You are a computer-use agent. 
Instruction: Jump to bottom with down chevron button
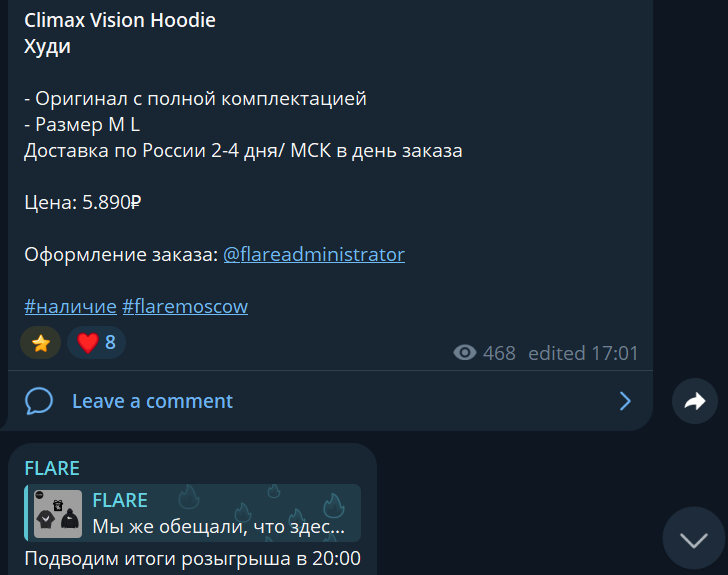coord(694,539)
